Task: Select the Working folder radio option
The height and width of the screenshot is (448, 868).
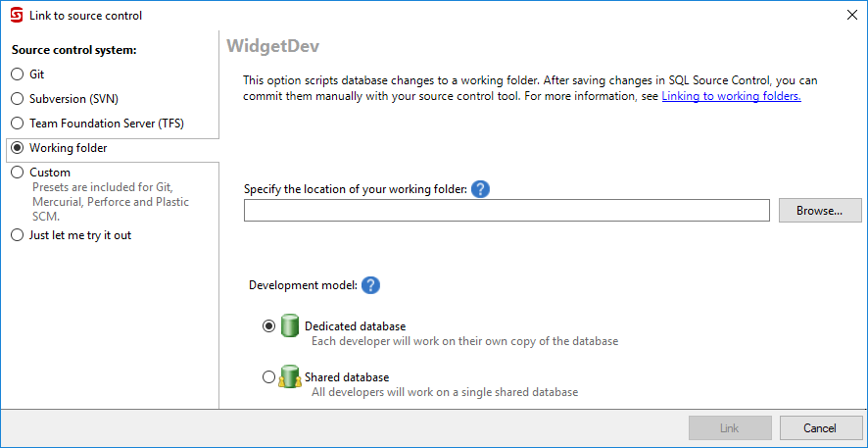Action: tap(17, 148)
